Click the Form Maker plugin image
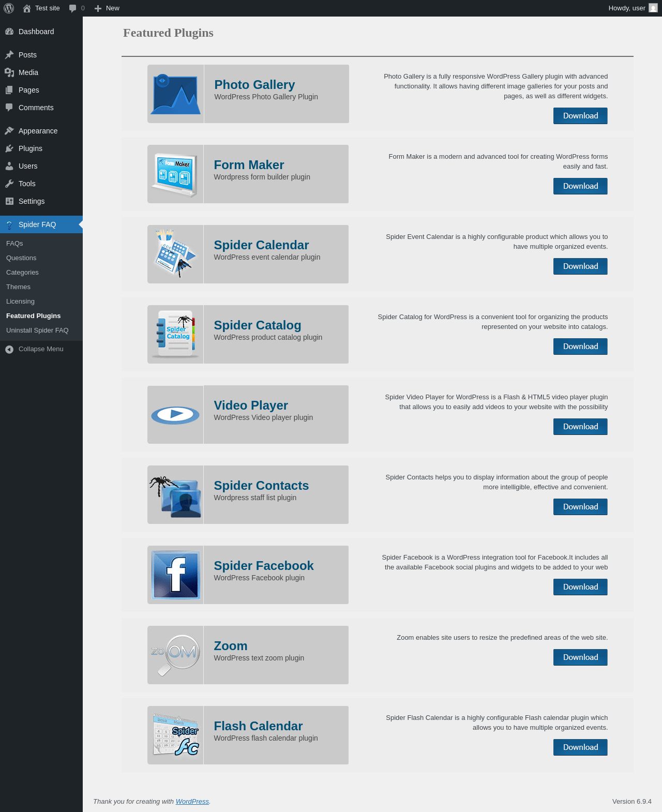662x812 pixels. pyautogui.click(x=175, y=174)
